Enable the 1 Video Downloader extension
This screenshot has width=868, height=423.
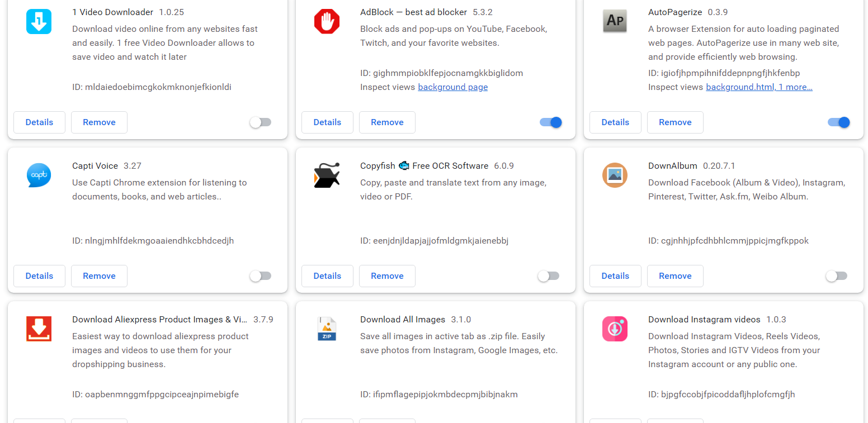261,122
